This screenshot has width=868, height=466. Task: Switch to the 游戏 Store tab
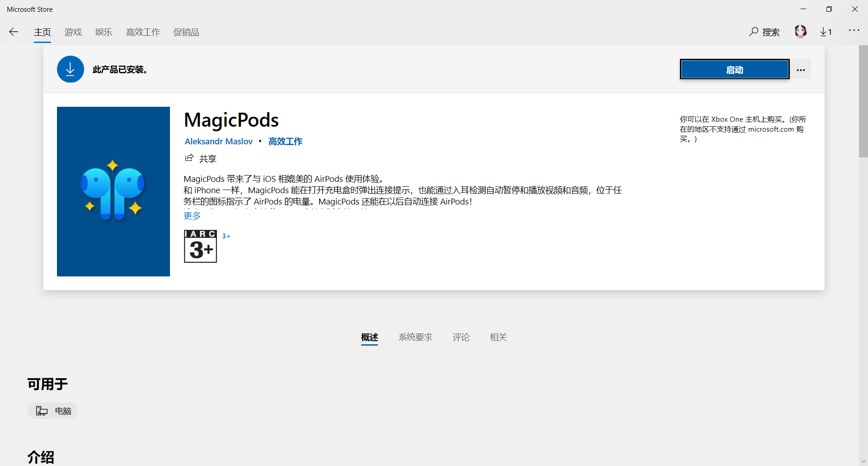tap(73, 32)
